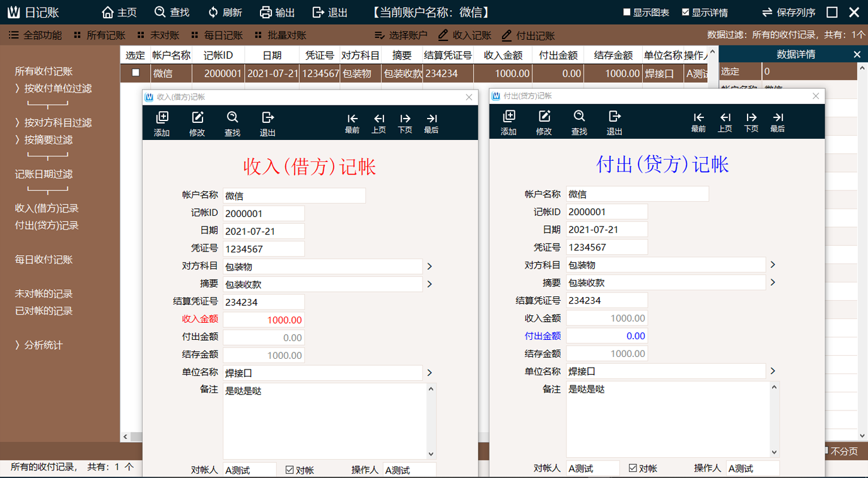Select the 修改 icon in 付出记帐 dialog
The image size is (868, 478).
click(x=543, y=122)
